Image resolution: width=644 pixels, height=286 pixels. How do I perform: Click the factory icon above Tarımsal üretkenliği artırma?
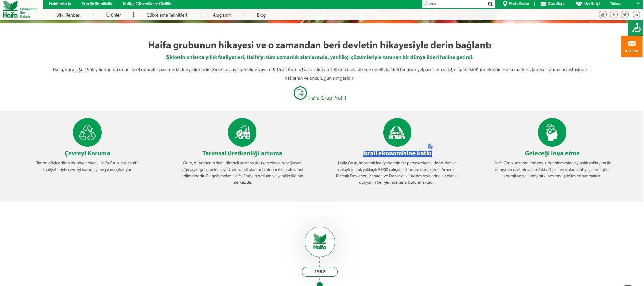(242, 132)
